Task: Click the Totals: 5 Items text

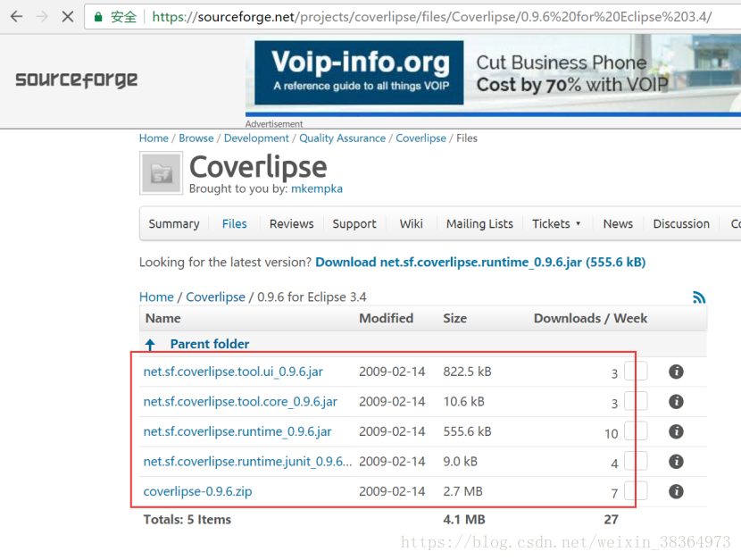Action: [187, 520]
